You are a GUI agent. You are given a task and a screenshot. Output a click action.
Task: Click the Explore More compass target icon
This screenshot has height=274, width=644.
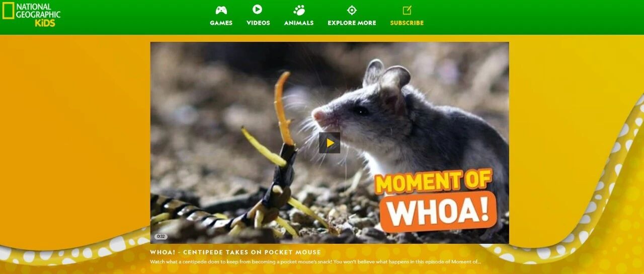(352, 10)
